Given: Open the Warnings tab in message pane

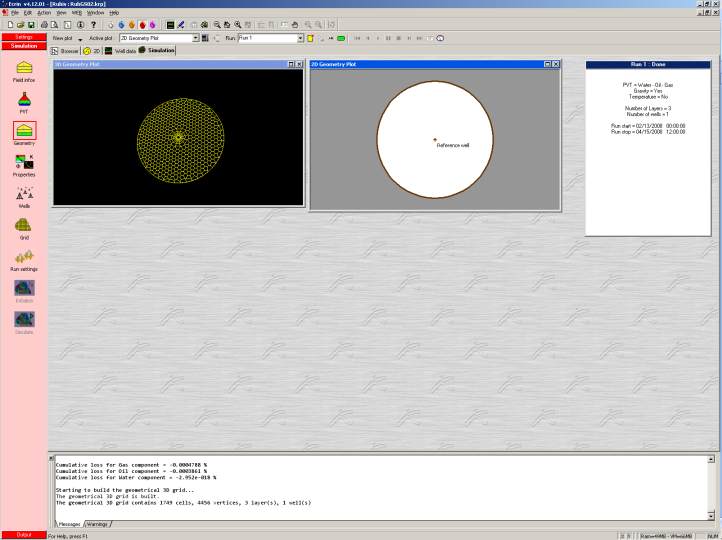Looking at the screenshot, I should tap(98, 524).
